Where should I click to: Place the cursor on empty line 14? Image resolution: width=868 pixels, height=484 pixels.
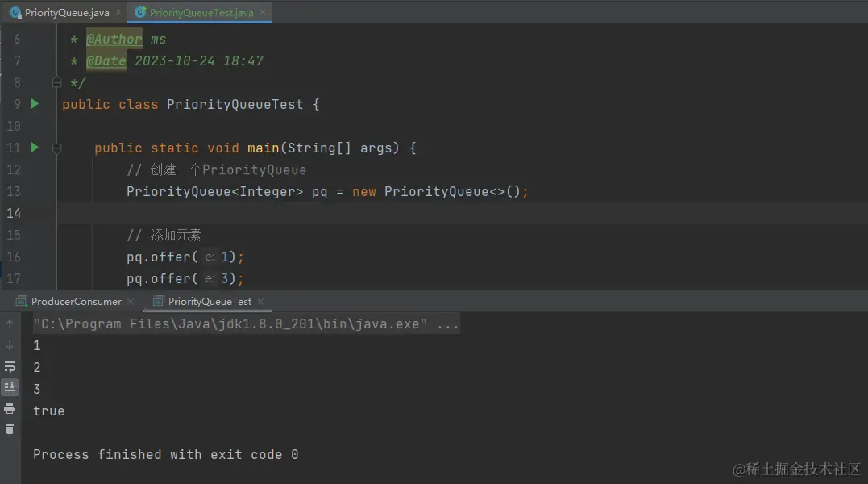click(463, 213)
